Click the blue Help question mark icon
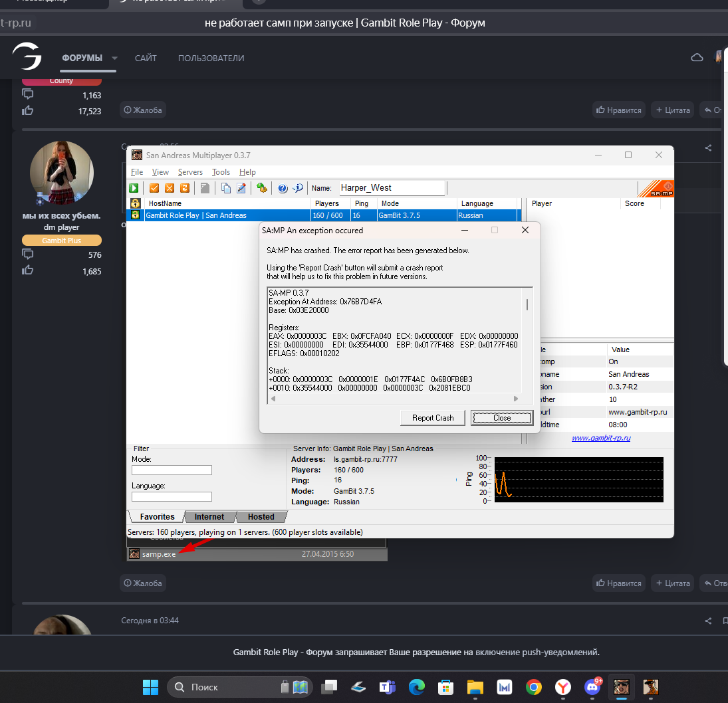The image size is (728, 703). pos(283,188)
